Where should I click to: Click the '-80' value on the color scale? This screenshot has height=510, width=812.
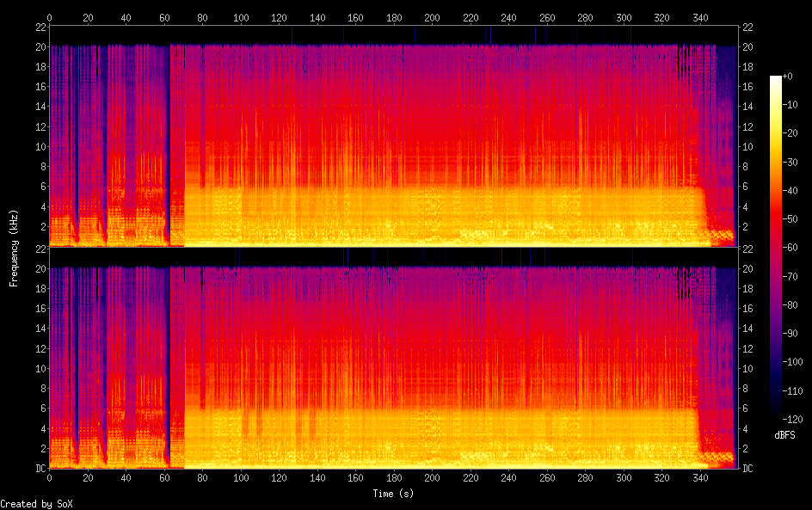click(x=790, y=305)
